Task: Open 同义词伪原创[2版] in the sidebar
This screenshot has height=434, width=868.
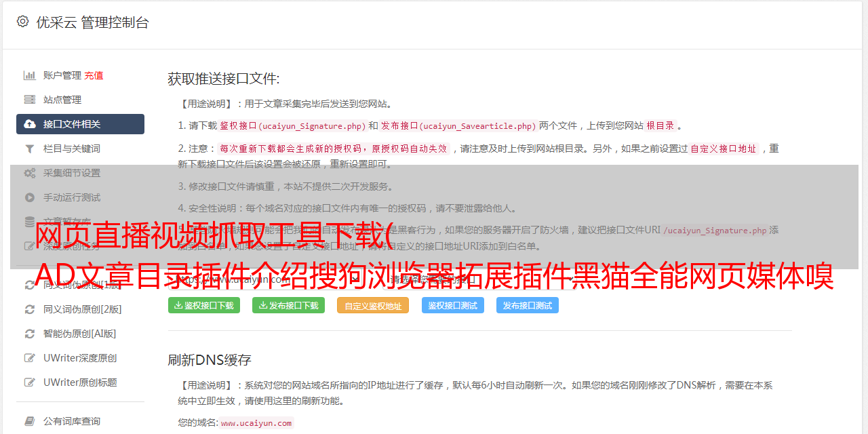Action: (x=80, y=309)
